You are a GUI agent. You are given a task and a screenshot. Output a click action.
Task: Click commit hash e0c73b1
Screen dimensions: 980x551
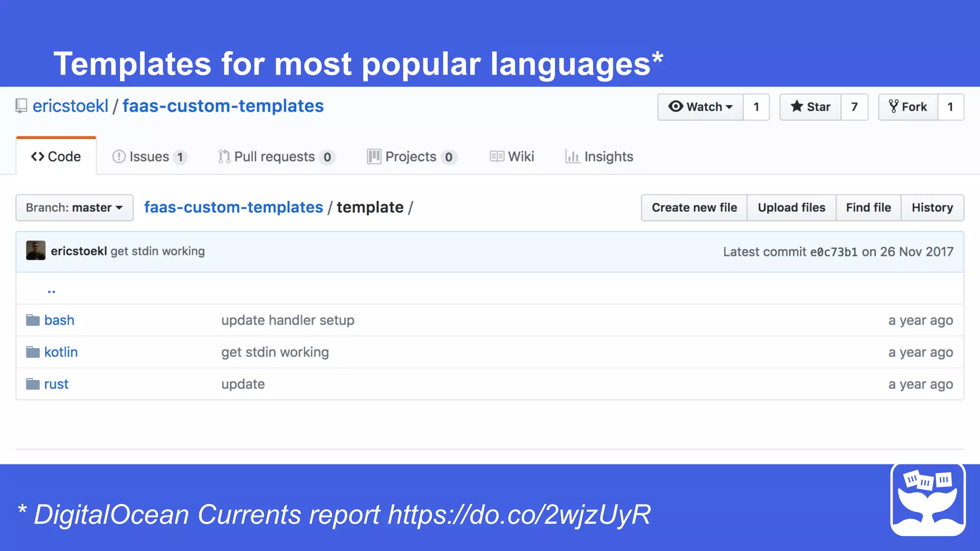(834, 252)
